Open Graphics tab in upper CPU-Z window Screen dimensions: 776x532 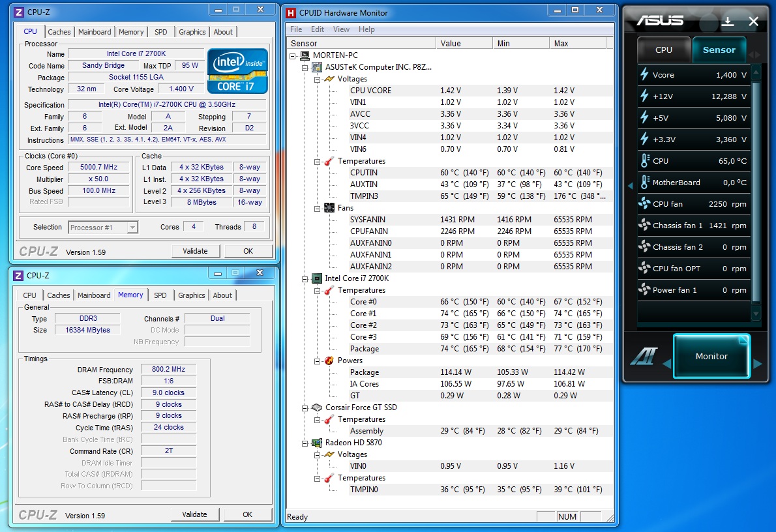pyautogui.click(x=192, y=32)
